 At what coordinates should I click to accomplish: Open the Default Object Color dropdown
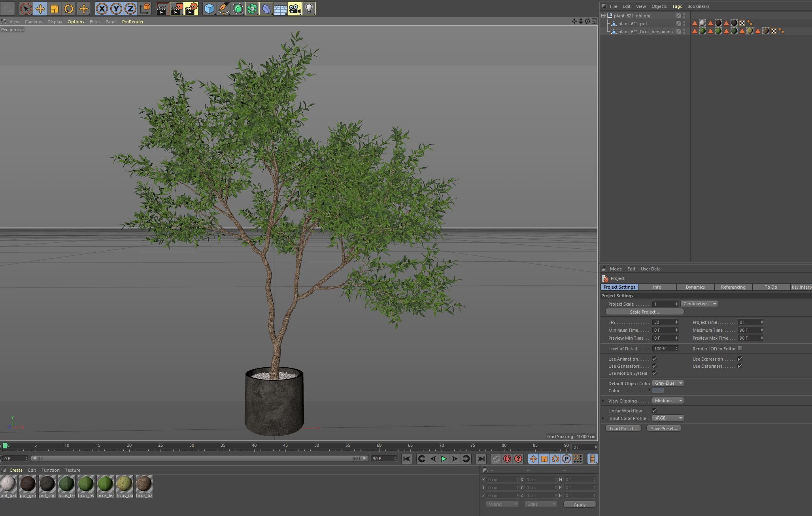tap(668, 383)
